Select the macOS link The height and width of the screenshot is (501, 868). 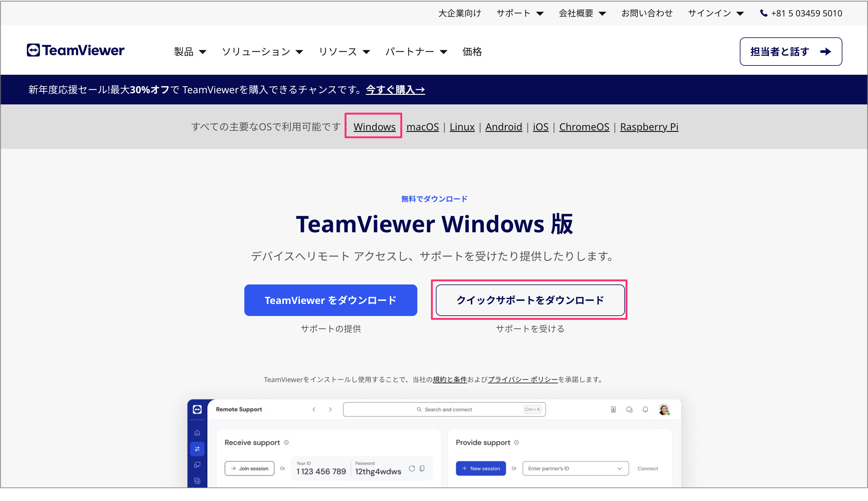click(x=423, y=127)
